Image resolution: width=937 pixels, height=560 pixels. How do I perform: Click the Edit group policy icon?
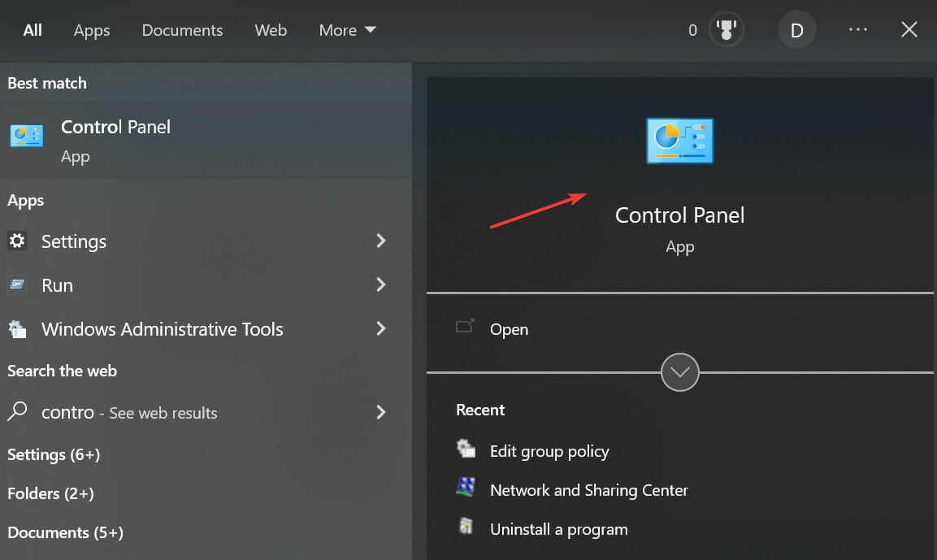tap(466, 448)
